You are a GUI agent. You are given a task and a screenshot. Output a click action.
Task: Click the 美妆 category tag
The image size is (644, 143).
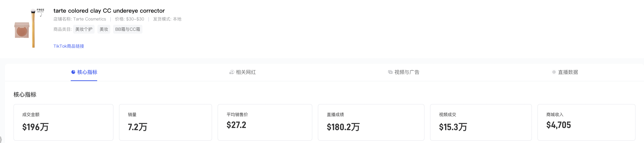click(x=104, y=29)
